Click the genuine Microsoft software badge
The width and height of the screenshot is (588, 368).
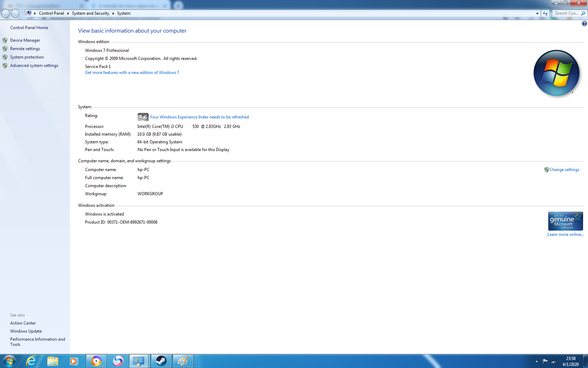point(565,221)
